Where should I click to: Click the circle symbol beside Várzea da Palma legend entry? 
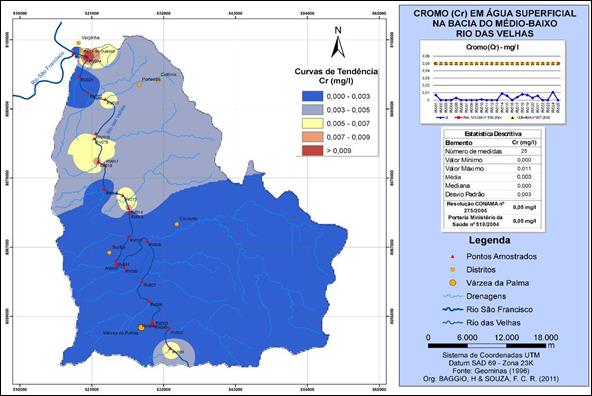(x=453, y=283)
